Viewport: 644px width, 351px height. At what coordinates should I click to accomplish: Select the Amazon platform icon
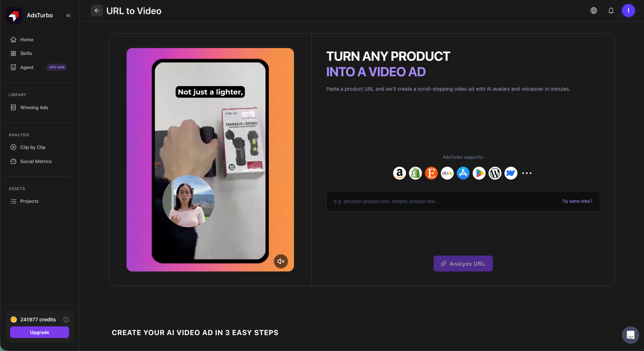[x=399, y=173]
